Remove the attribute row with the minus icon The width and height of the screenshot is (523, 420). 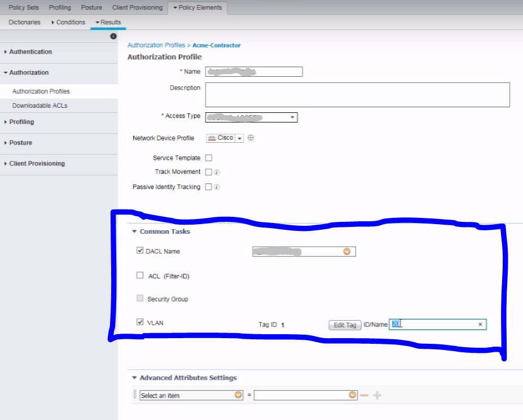(365, 395)
